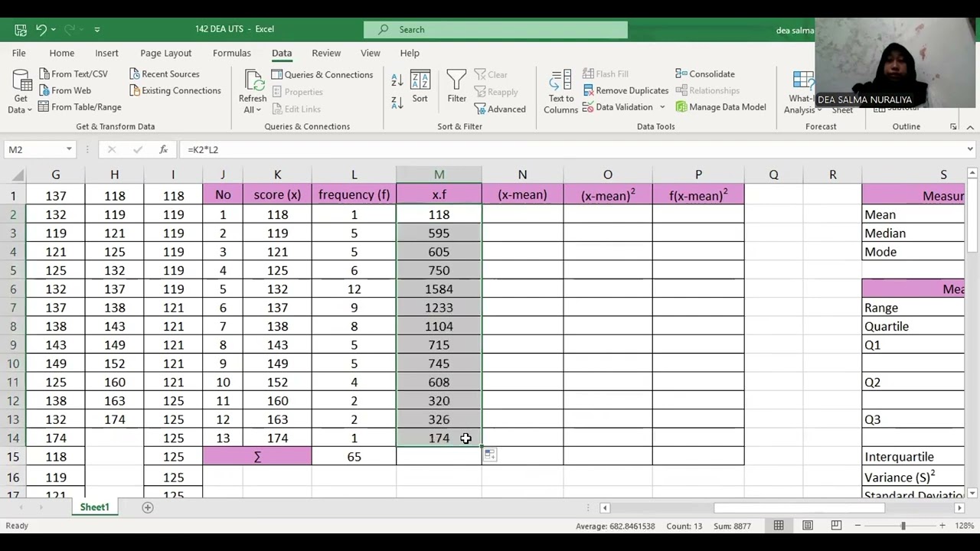Click the Refresh All icon
Screen dimensions: 980x551
pyautogui.click(x=253, y=81)
